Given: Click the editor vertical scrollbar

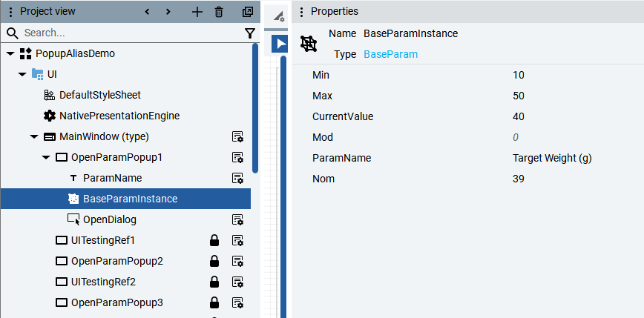Looking at the screenshot, I should (x=283, y=187).
